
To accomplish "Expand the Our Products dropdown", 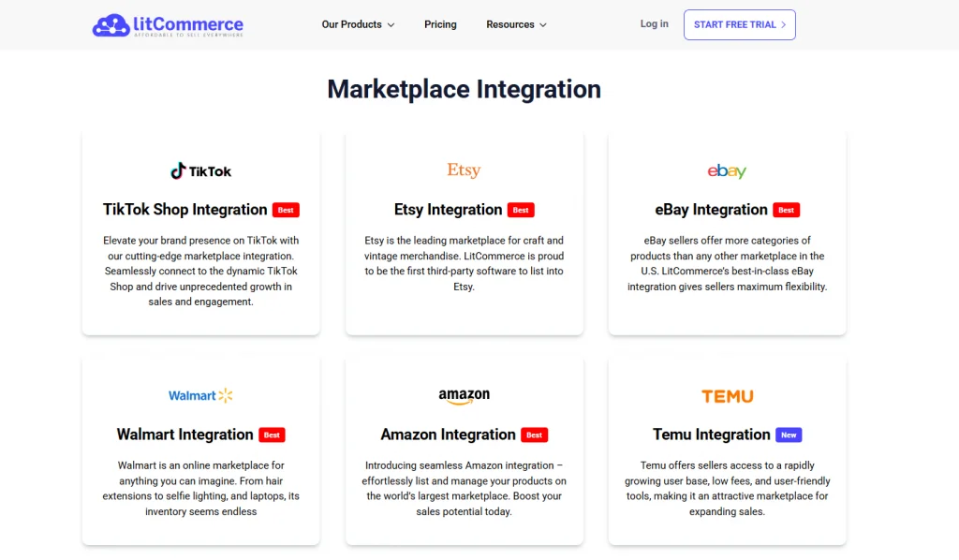I will 358,24.
